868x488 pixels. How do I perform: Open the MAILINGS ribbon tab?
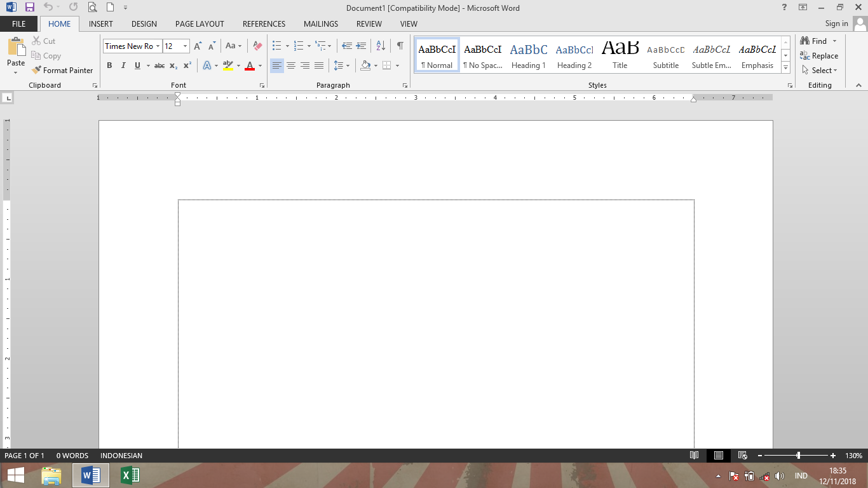click(x=320, y=24)
